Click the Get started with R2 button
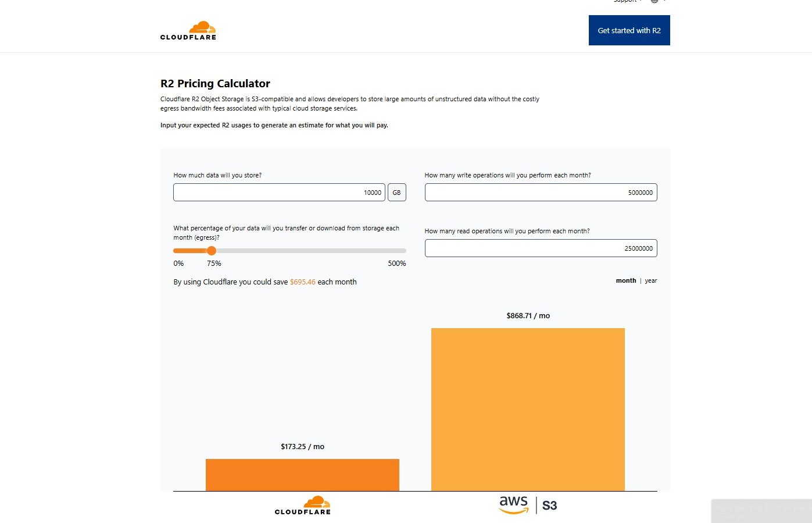This screenshot has width=812, height=523. tap(629, 30)
